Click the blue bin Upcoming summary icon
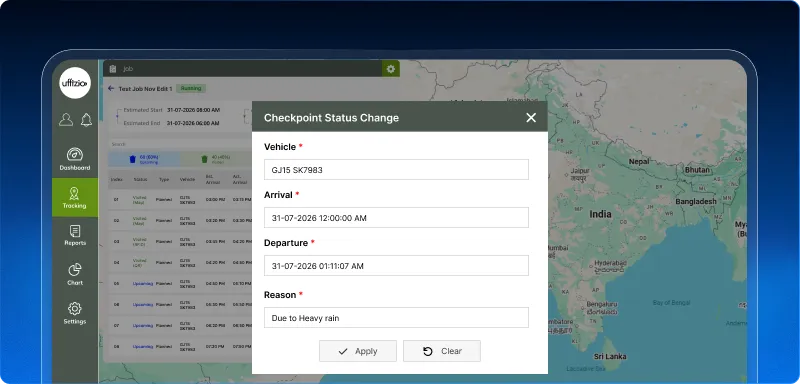The height and width of the screenshot is (384, 800). tap(133, 159)
